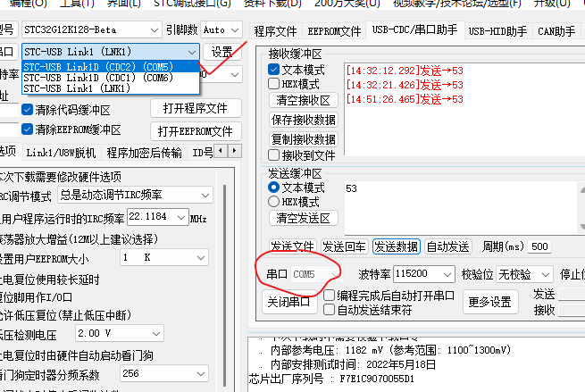This screenshot has width=585, height=392.
Task: Click 发送文件 button
Action: [x=293, y=246]
